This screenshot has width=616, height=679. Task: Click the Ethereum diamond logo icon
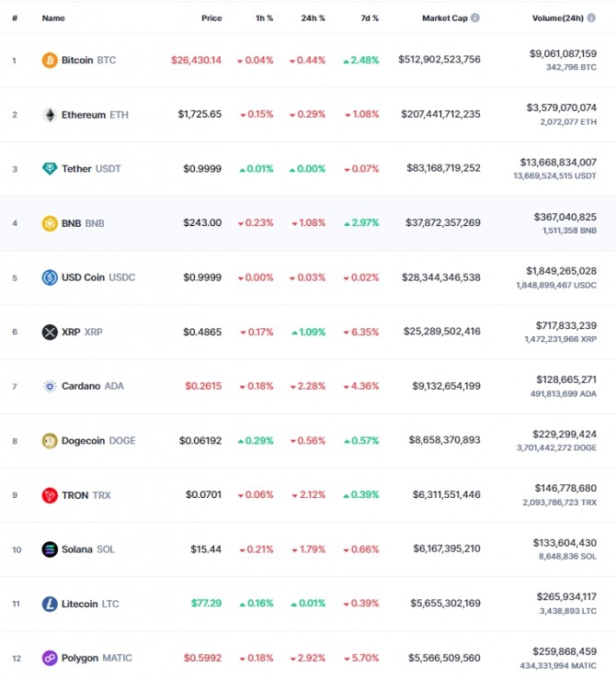coord(50,115)
